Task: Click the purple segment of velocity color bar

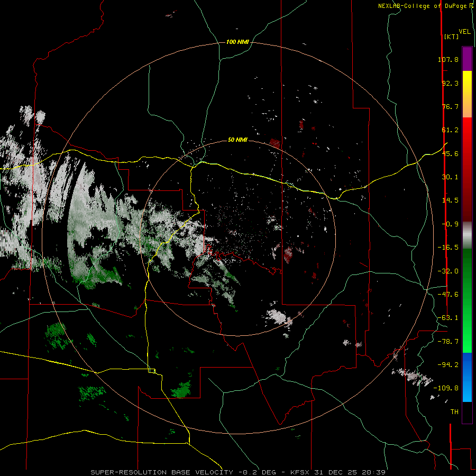Action: coord(467,59)
